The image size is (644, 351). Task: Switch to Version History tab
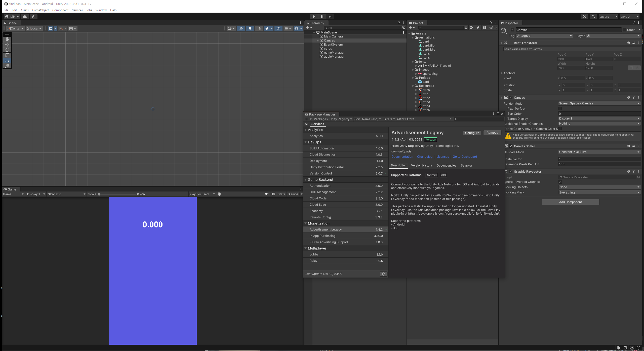pos(421,165)
